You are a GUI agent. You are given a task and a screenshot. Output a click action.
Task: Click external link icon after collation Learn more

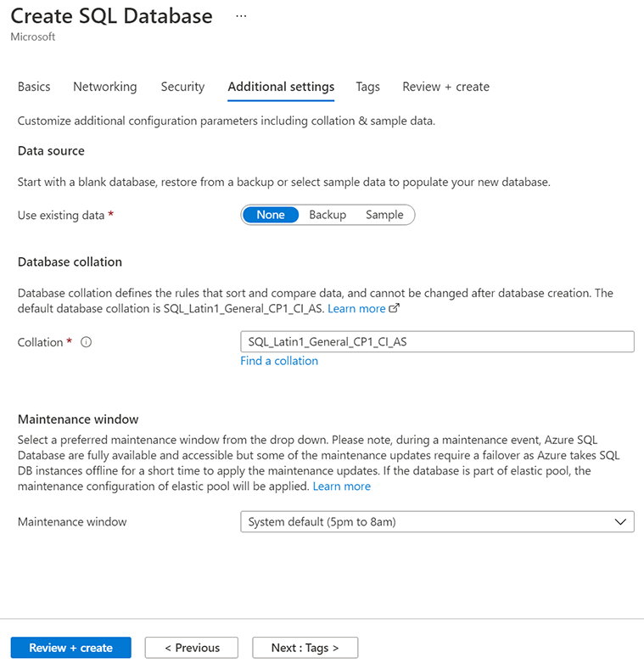click(394, 308)
